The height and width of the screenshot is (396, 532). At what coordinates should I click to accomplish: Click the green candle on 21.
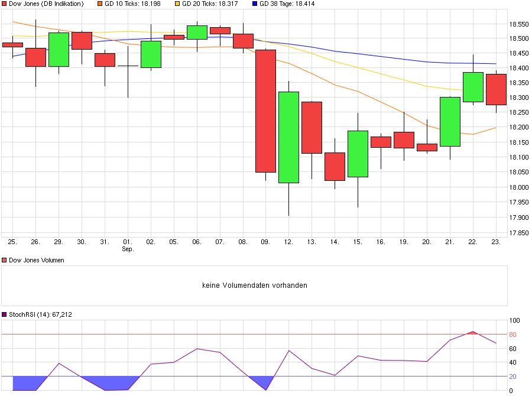coord(450,122)
